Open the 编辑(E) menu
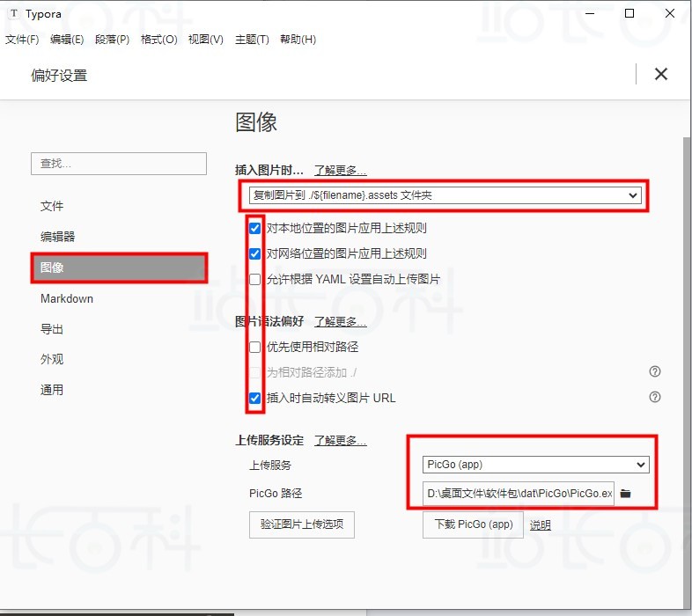 tap(67, 40)
